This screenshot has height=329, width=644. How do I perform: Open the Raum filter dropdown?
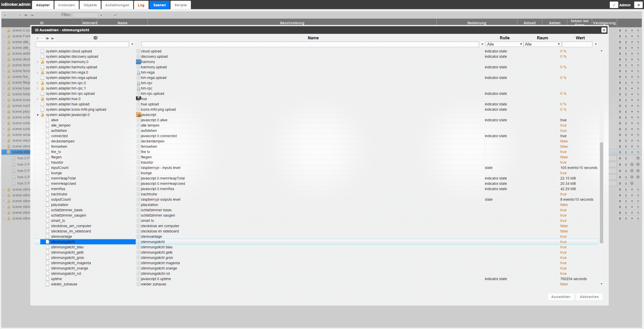tap(542, 44)
